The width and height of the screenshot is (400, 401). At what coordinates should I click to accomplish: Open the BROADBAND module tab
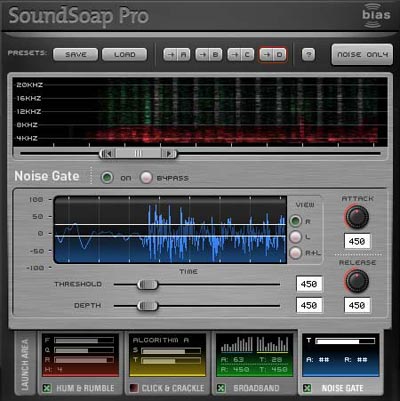click(256, 388)
